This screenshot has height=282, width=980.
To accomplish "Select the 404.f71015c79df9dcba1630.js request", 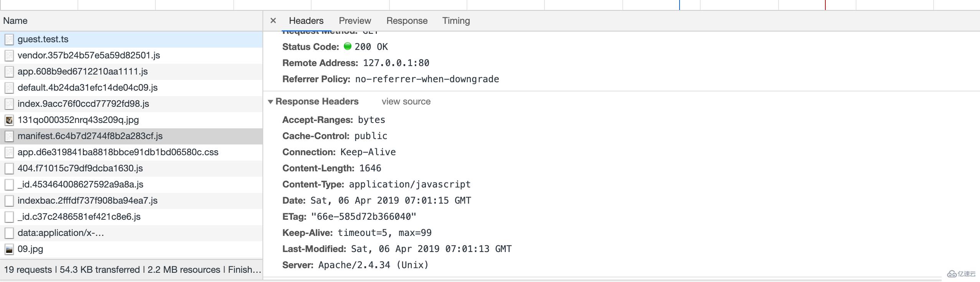I will pos(131,168).
